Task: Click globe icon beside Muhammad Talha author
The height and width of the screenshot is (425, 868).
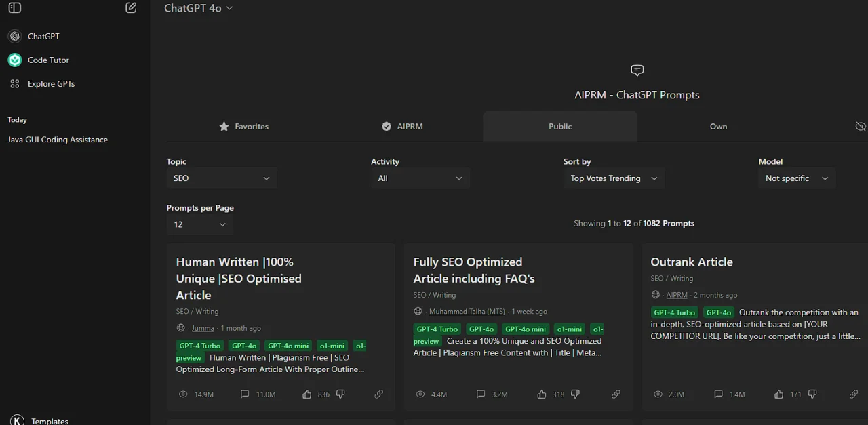Action: coord(418,312)
